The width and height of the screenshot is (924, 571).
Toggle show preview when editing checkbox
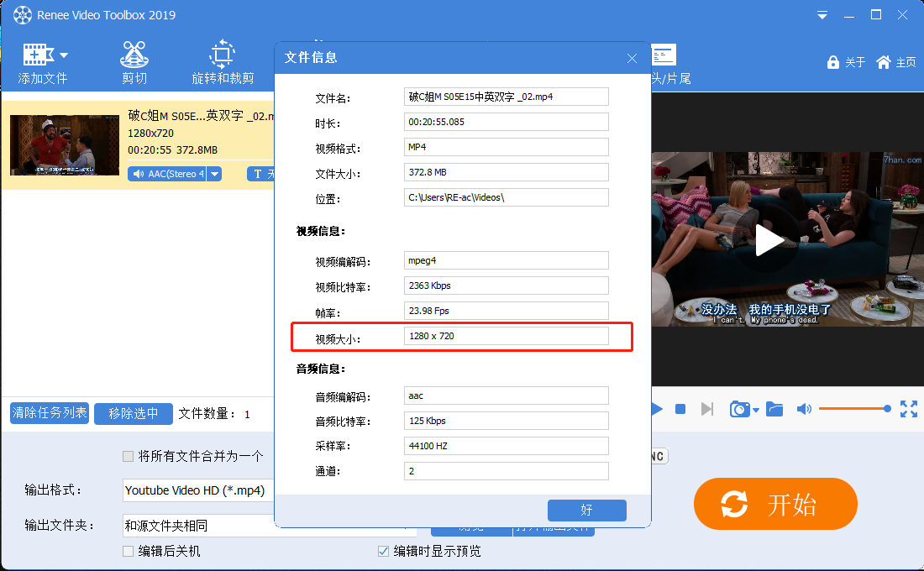(x=383, y=552)
